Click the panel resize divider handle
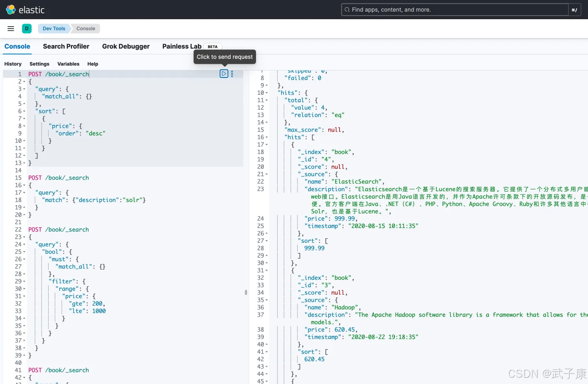This screenshot has height=384, width=588. tap(246, 292)
